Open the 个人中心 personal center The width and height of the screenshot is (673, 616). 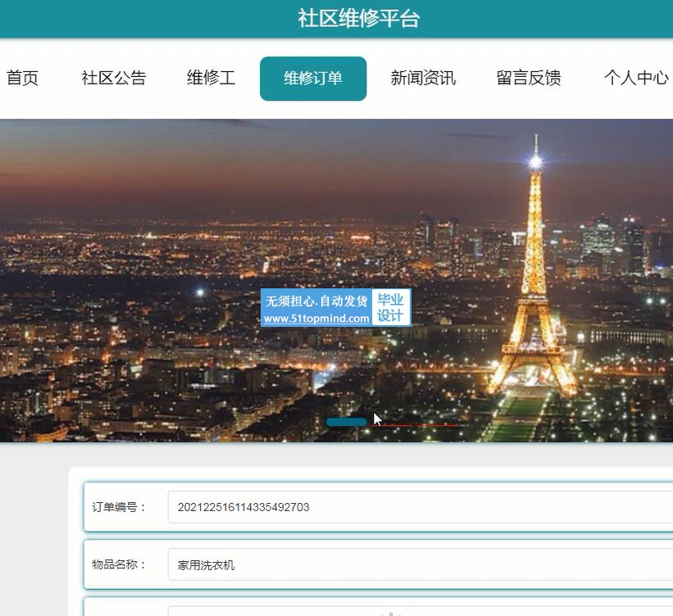point(636,78)
